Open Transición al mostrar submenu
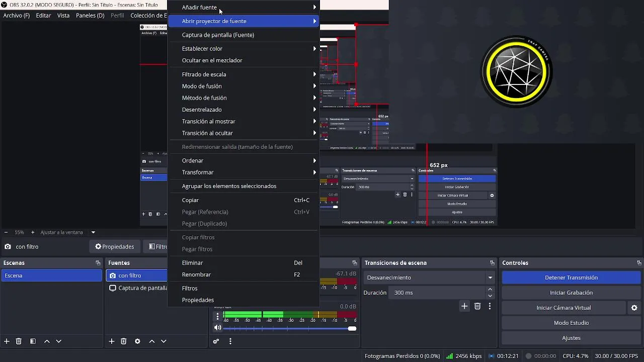Image resolution: width=644 pixels, height=362 pixels. (244, 121)
